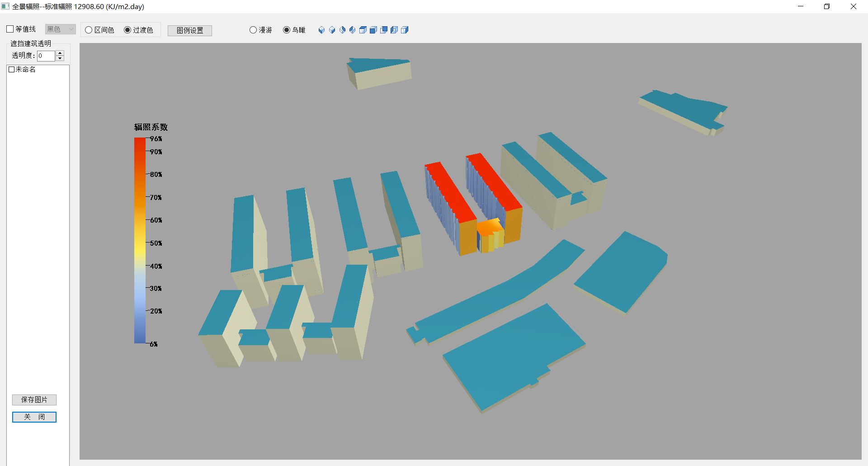Choose the left view cube icon
Screen dimensions: 868x466
tap(394, 30)
